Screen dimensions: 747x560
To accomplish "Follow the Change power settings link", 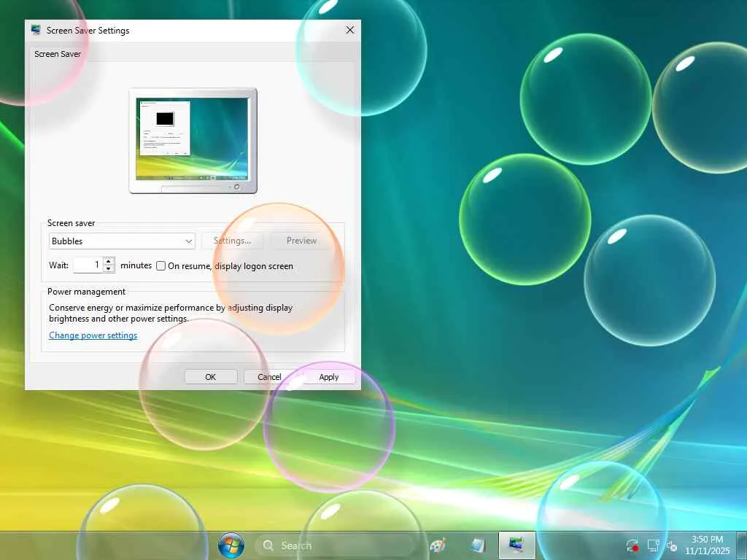I will (x=93, y=335).
